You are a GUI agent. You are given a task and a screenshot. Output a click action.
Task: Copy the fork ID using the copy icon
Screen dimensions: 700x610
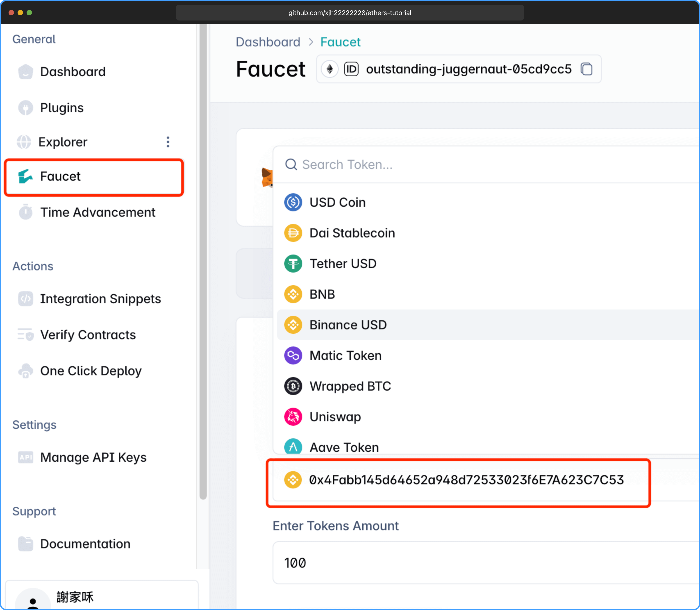pyautogui.click(x=586, y=69)
